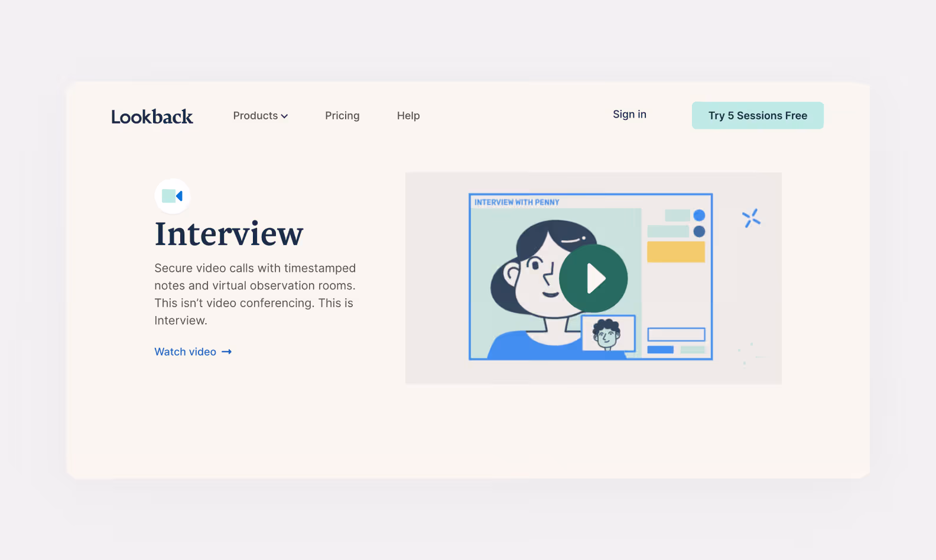Click the Lookback logo
The height and width of the screenshot is (560, 936).
pos(152,116)
